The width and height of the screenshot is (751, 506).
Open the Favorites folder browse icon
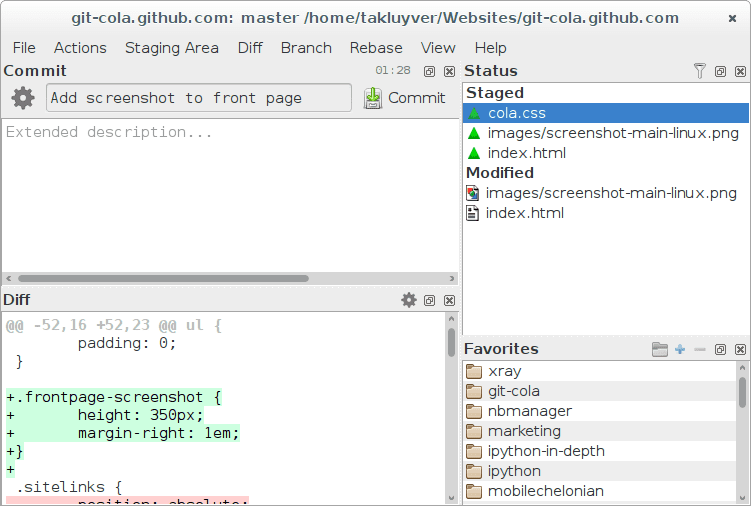(660, 349)
